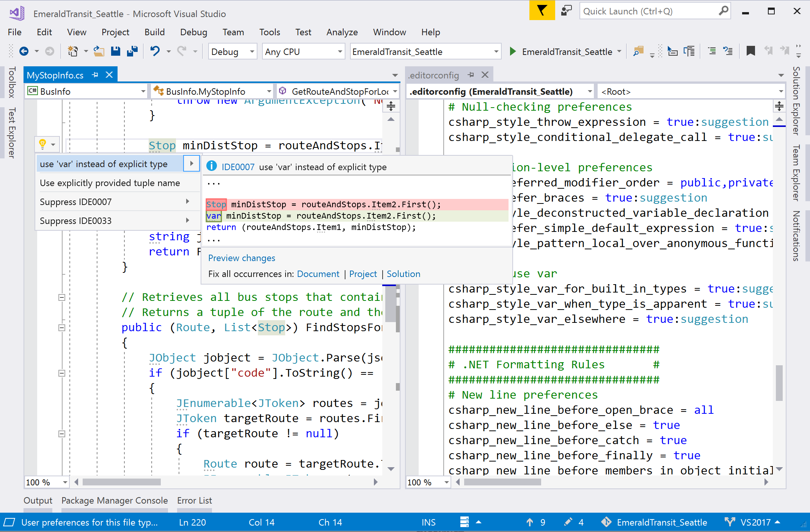Click the undo toolbar icon
The width and height of the screenshot is (810, 532).
pyautogui.click(x=155, y=52)
